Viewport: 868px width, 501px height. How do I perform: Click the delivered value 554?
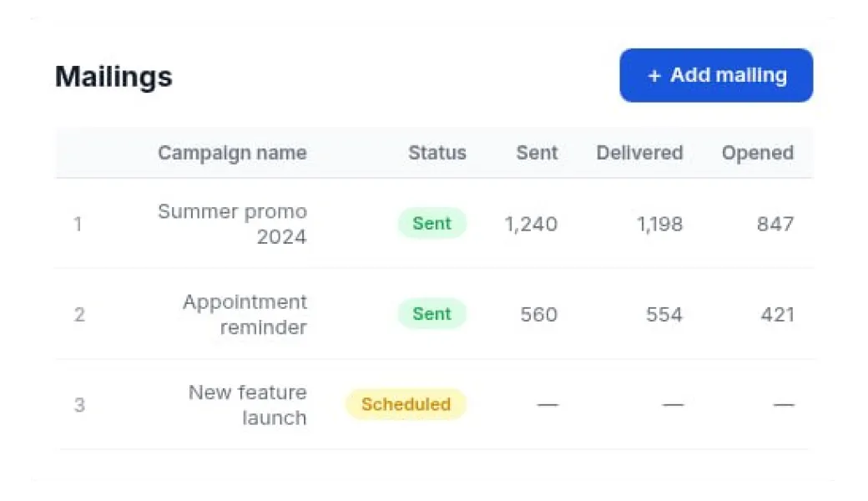click(x=664, y=315)
